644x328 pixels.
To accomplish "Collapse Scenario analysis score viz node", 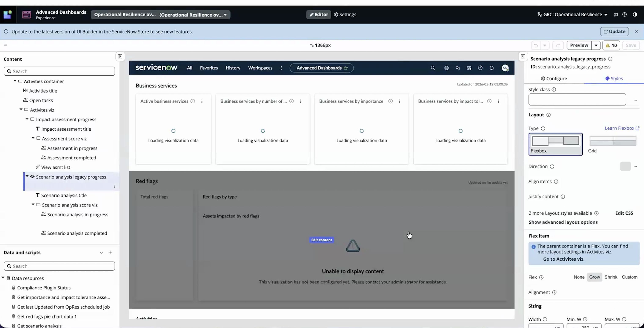I will tap(33, 204).
